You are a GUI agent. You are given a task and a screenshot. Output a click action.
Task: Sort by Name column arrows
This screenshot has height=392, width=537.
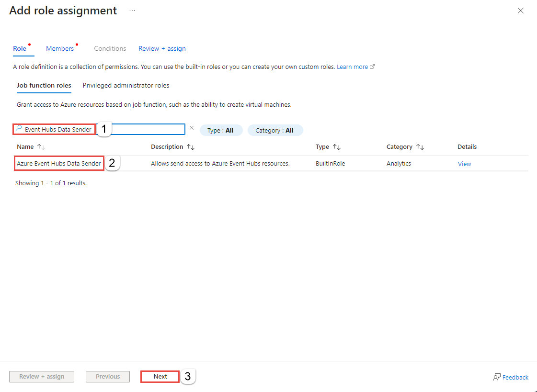tap(41, 147)
